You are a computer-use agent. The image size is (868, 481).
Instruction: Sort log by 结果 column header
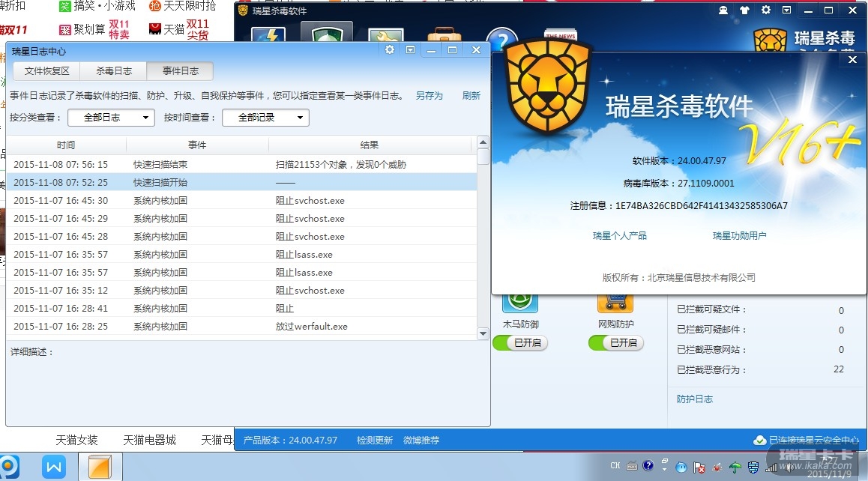(370, 145)
